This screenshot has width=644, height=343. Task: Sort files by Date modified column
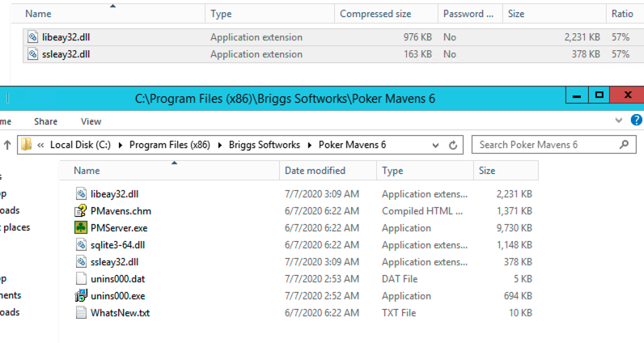(314, 171)
